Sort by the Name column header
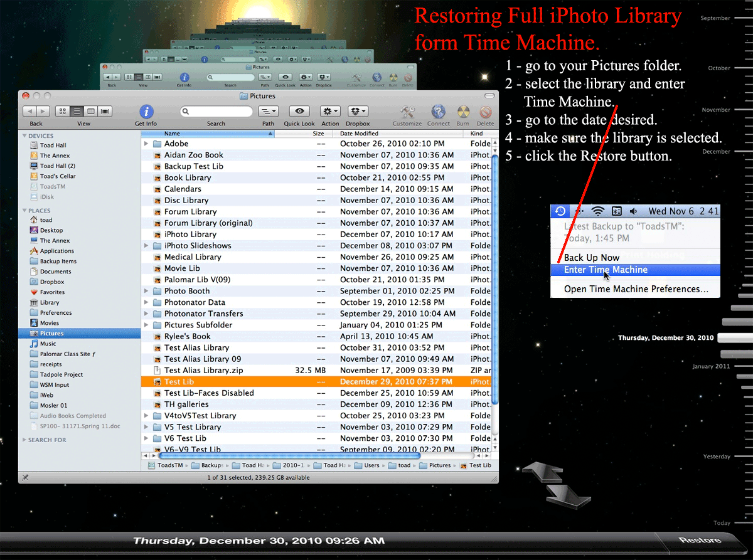 click(x=208, y=134)
